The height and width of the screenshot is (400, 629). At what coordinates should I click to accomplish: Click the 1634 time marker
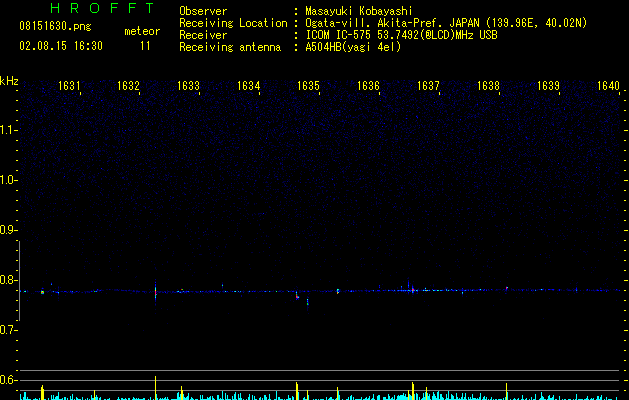tap(249, 86)
